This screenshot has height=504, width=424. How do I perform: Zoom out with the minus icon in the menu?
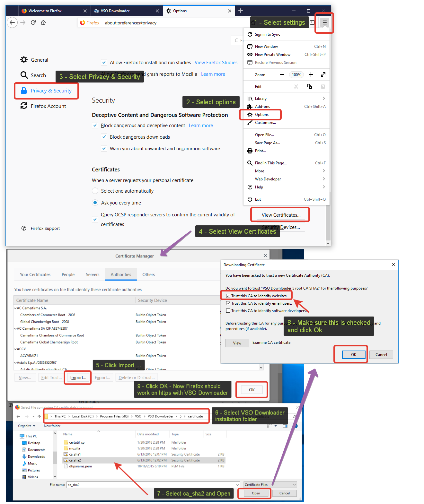(x=282, y=74)
